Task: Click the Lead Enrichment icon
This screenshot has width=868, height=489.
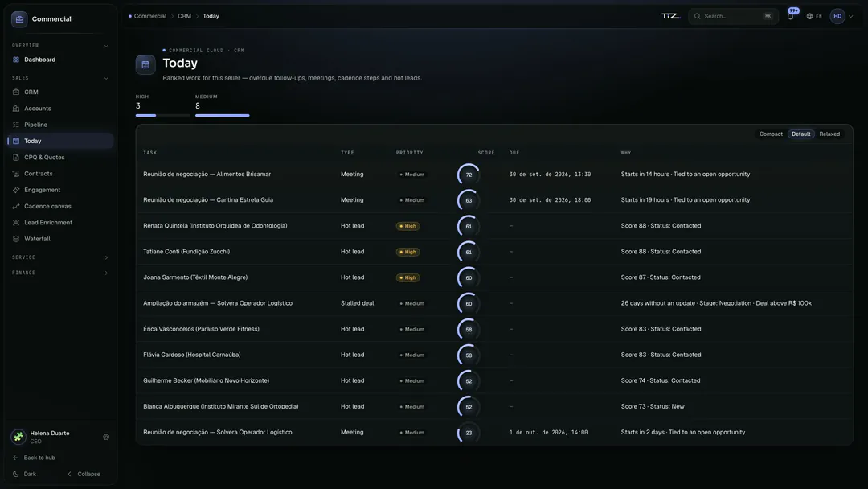Action: 16,223
